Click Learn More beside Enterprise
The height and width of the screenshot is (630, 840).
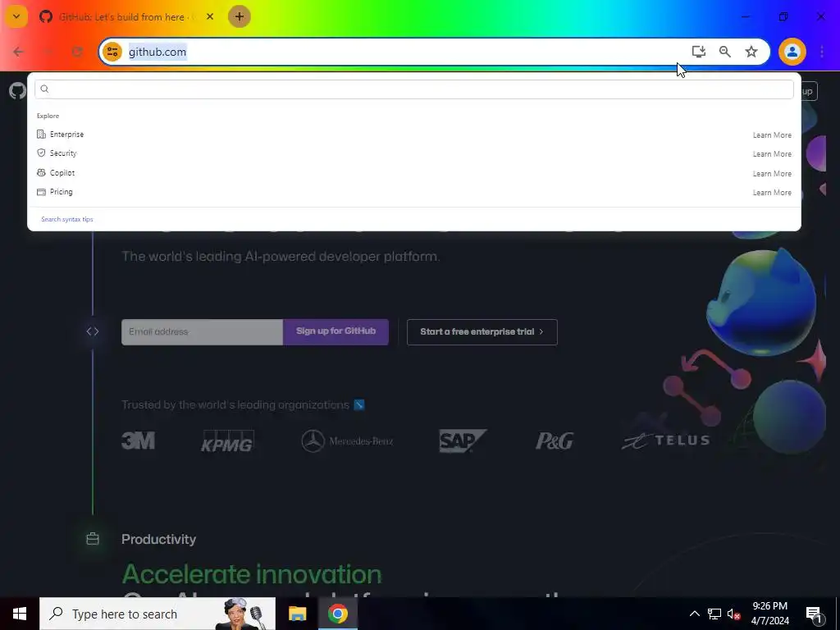(x=771, y=135)
